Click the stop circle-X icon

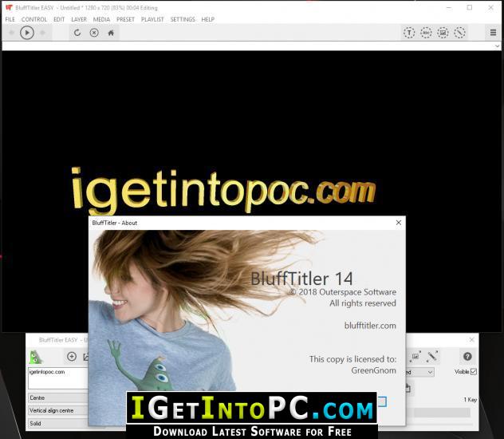pos(94,33)
